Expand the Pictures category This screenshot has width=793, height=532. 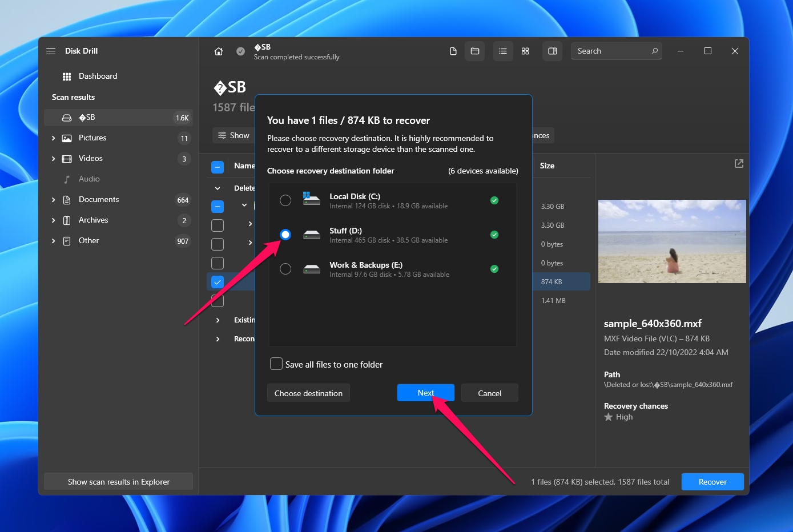click(54, 138)
